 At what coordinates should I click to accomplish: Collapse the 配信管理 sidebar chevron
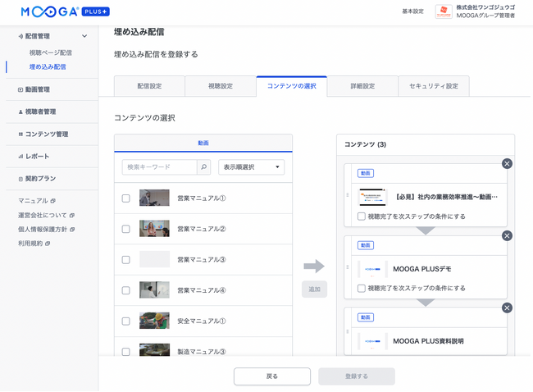84,36
